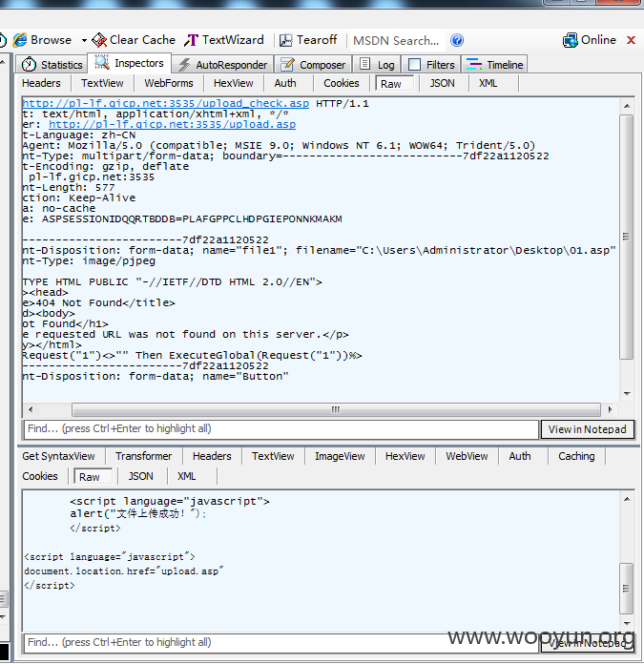Open the WebView response tab

tap(467, 456)
